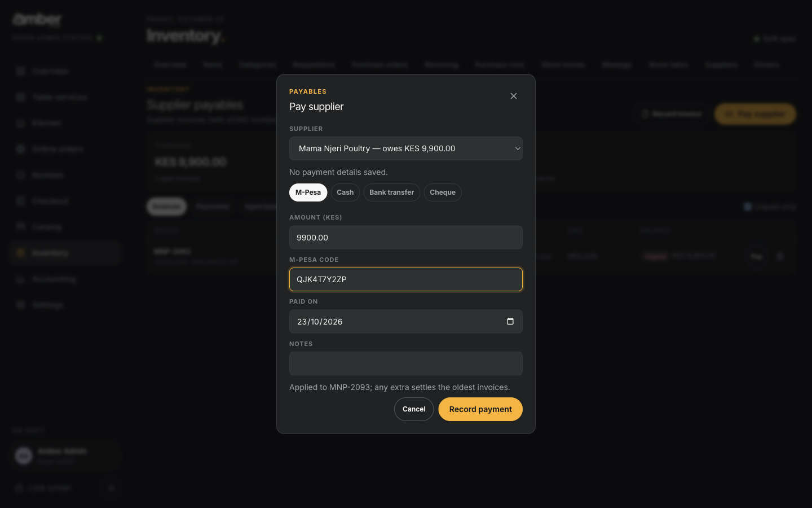Image resolution: width=812 pixels, height=508 pixels.
Task: Open the calendar picker icon
Action: pyautogui.click(x=510, y=322)
